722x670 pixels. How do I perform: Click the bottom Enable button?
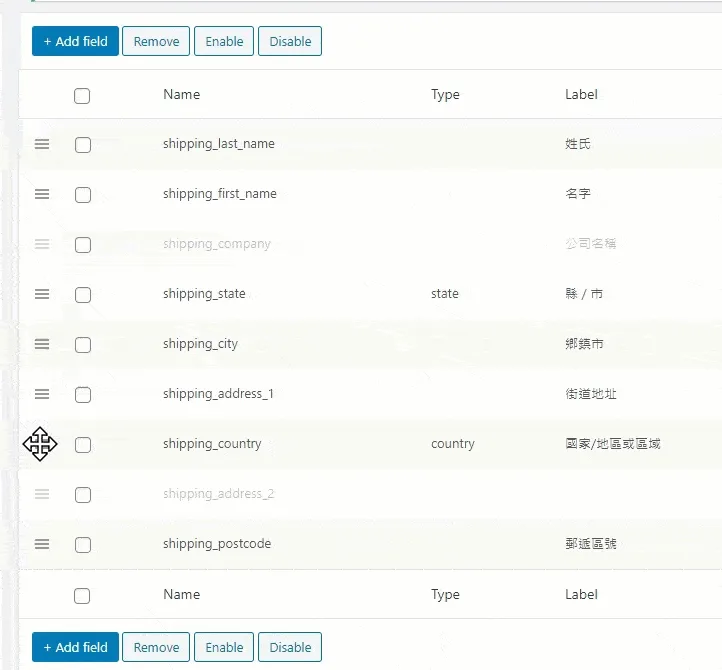(224, 647)
